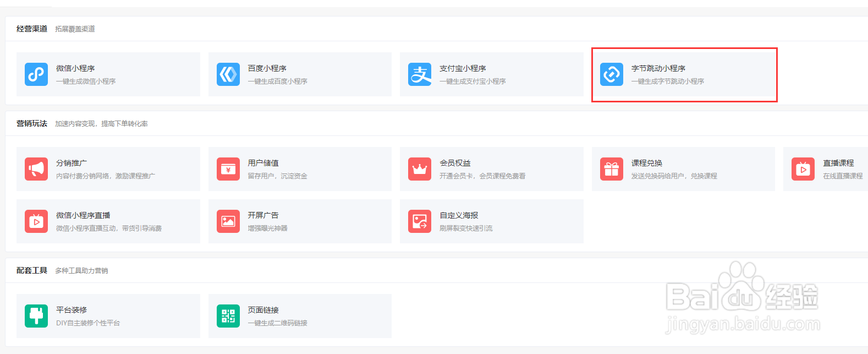
Task: Click the 用户储值 yen wallet icon
Action: click(x=228, y=169)
